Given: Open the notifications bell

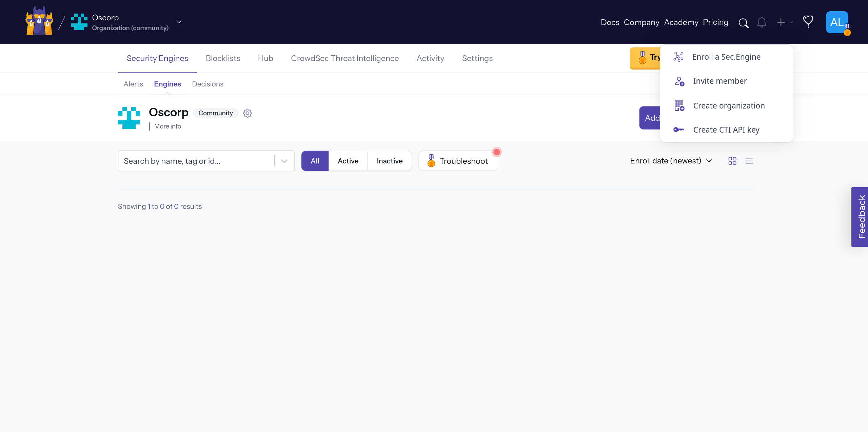Looking at the screenshot, I should 762,22.
